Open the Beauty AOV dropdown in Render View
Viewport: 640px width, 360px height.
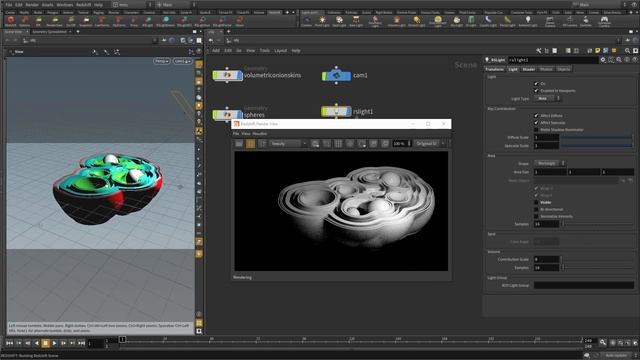pyautogui.click(x=288, y=144)
